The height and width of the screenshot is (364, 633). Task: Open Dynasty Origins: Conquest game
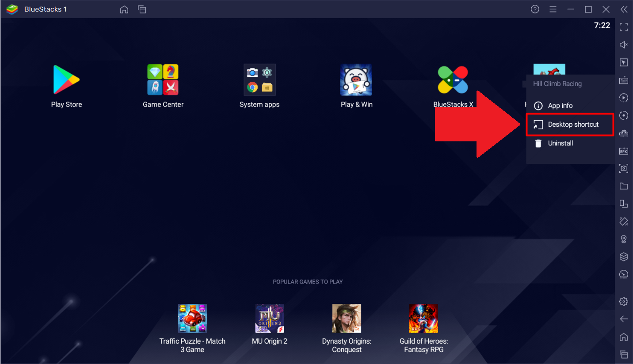pyautogui.click(x=347, y=318)
